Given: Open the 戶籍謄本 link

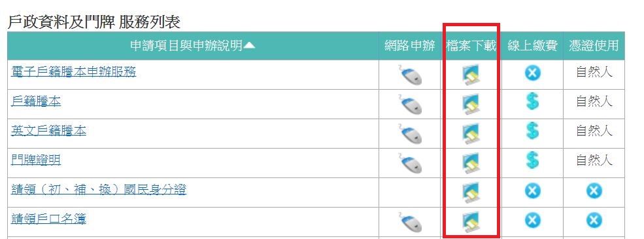Looking at the screenshot, I should coord(36,101).
